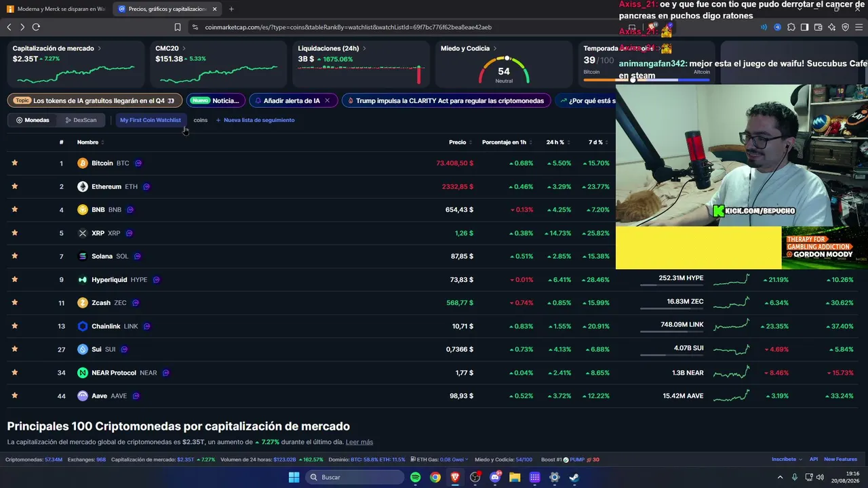Open a new browser tab

[x=231, y=9]
